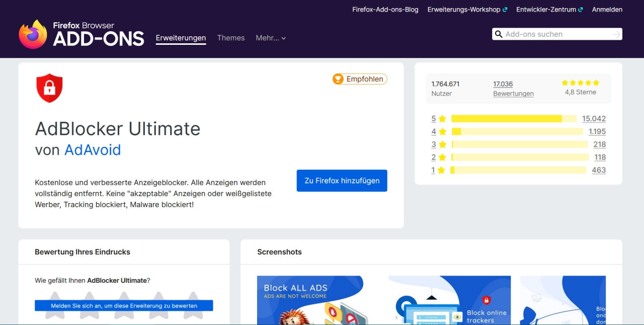
Task: Click Anmelden to sign in
Action: coord(607,10)
